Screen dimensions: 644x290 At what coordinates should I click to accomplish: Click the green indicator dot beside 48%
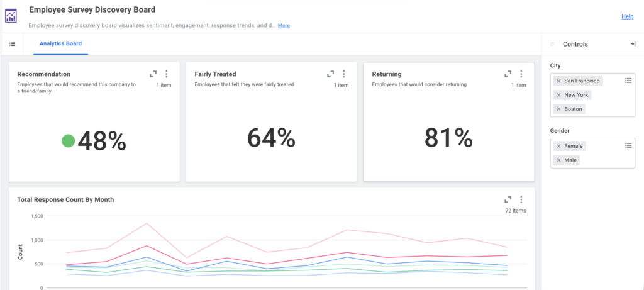point(69,141)
